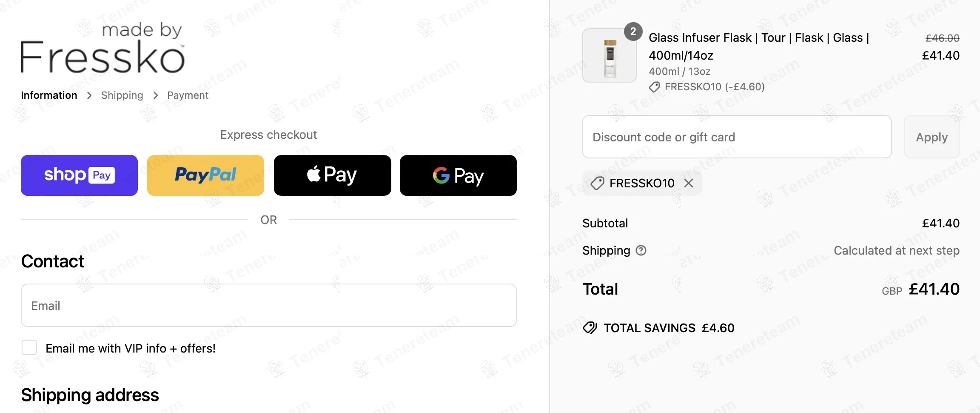
Task: Go to the Shipping breadcrumb step
Action: [122, 95]
